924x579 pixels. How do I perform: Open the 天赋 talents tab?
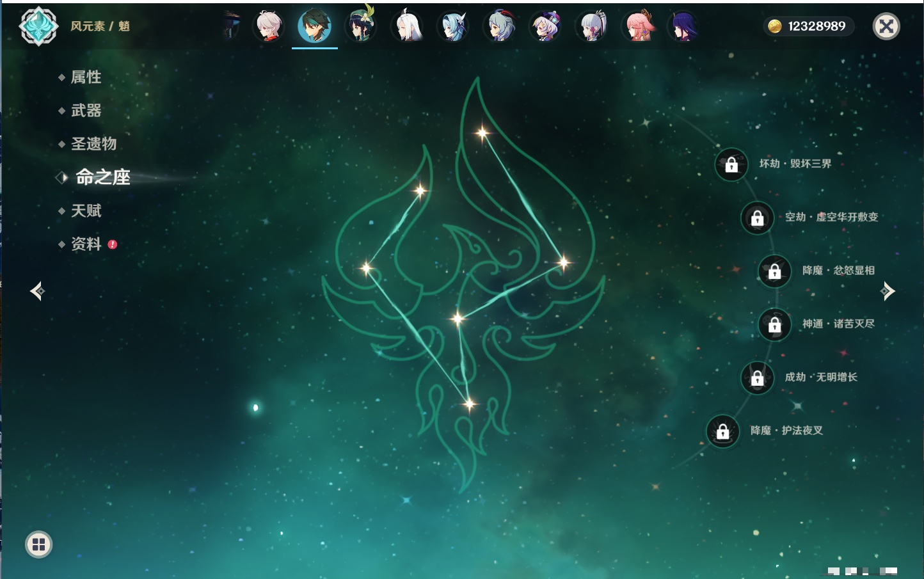point(86,210)
